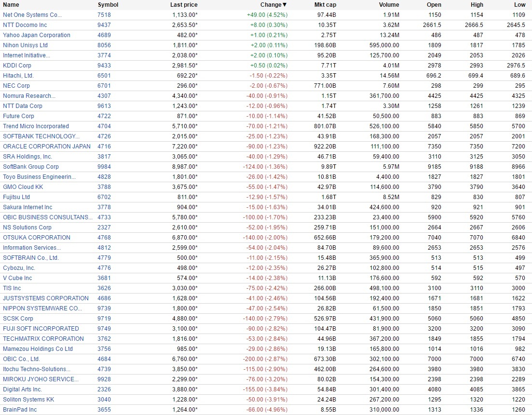Open the Information Services... link
532x415 pixels.
pyautogui.click(x=32, y=248)
